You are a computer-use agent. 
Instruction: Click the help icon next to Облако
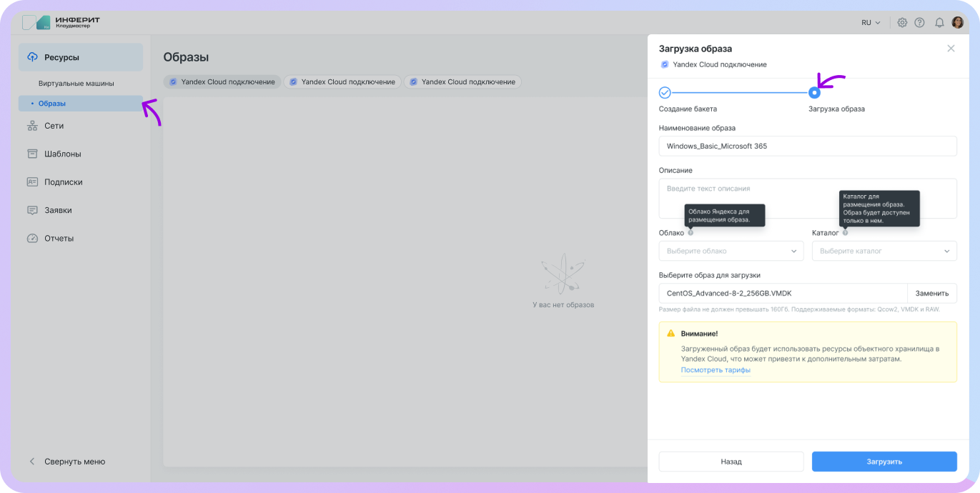pyautogui.click(x=691, y=233)
